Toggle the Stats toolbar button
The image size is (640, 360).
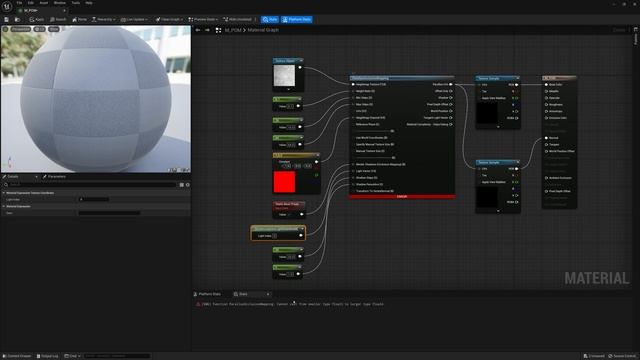[x=270, y=19]
